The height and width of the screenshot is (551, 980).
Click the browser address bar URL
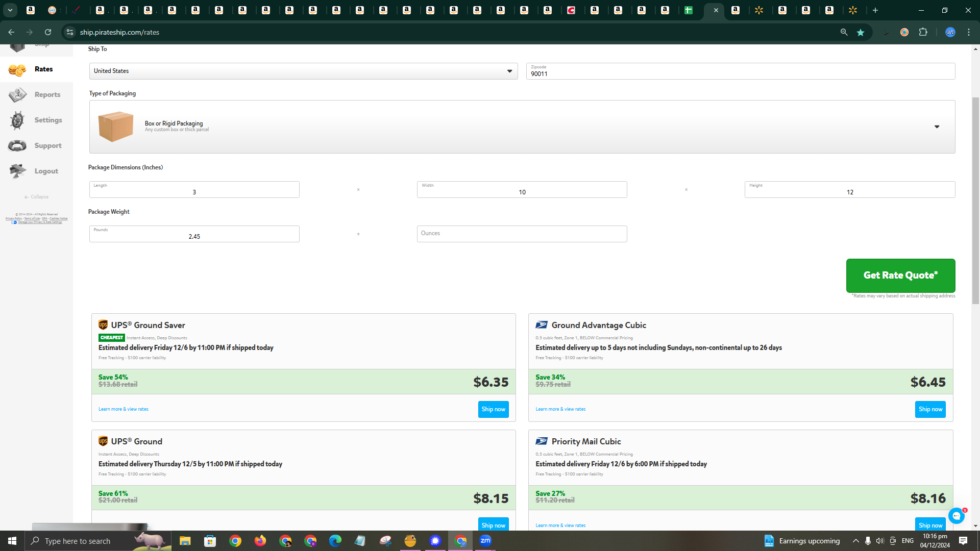tap(119, 32)
